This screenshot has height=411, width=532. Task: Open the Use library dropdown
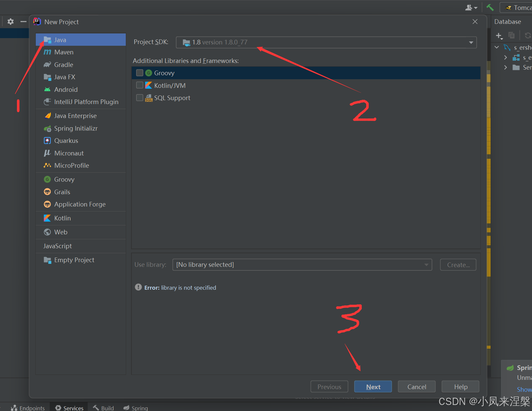coord(302,264)
